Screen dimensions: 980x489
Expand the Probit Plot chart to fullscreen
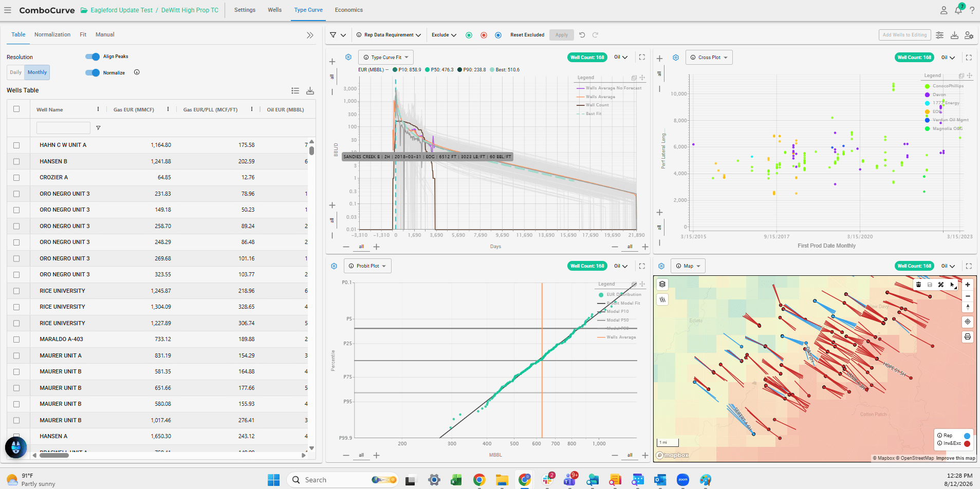tap(642, 266)
